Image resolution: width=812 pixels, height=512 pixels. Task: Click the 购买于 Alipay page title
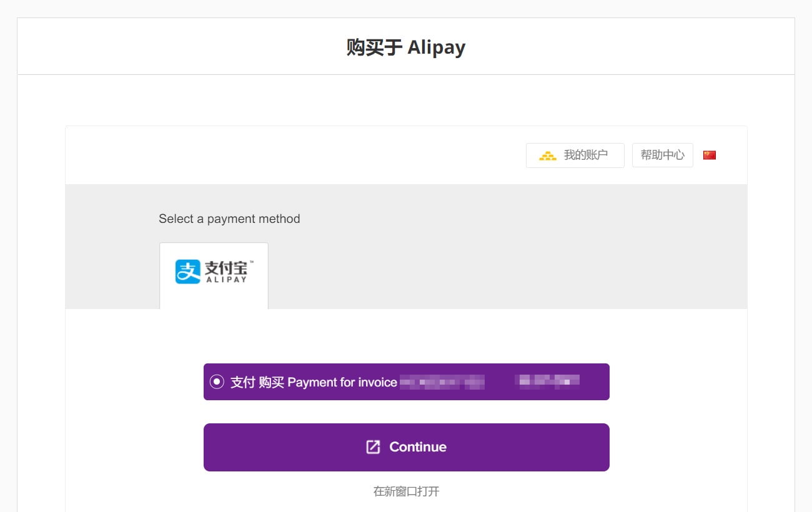coord(405,47)
